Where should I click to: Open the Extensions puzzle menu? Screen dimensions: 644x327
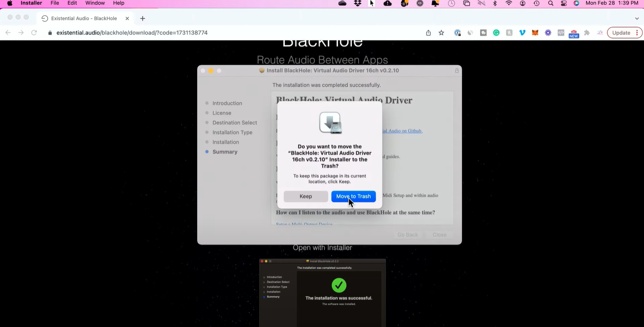tap(587, 33)
